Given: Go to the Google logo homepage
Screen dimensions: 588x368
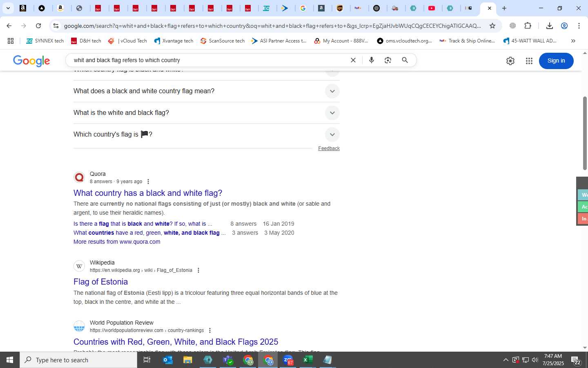Looking at the screenshot, I should (x=31, y=61).
